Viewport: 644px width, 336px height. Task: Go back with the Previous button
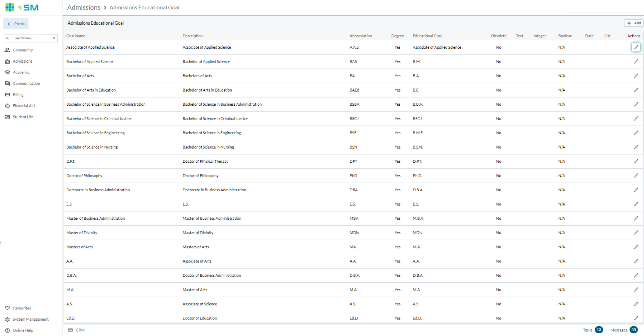[x=16, y=24]
